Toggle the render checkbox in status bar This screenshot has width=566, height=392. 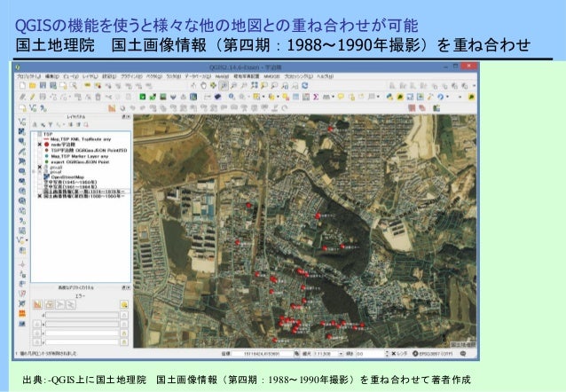[394, 354]
